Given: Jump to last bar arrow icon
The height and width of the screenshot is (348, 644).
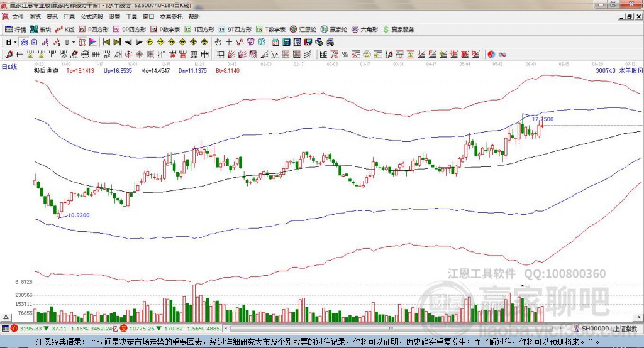Looking at the screenshot, I should [x=117, y=42].
